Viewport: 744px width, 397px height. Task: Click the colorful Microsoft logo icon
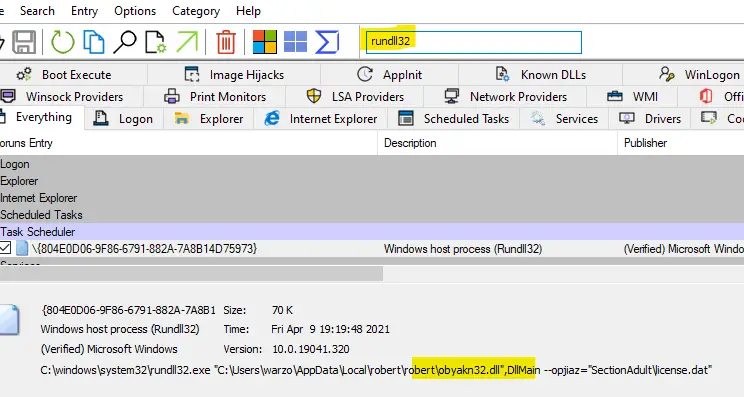point(265,42)
